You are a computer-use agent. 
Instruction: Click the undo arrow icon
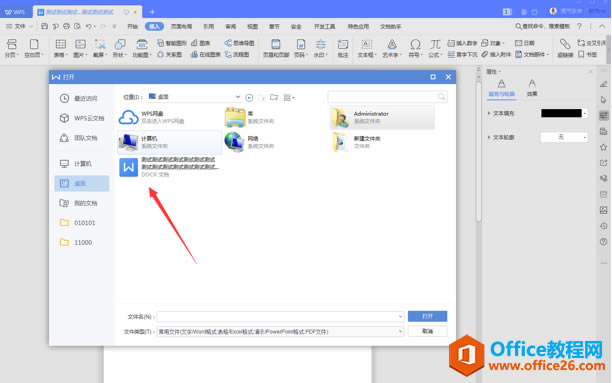point(89,26)
